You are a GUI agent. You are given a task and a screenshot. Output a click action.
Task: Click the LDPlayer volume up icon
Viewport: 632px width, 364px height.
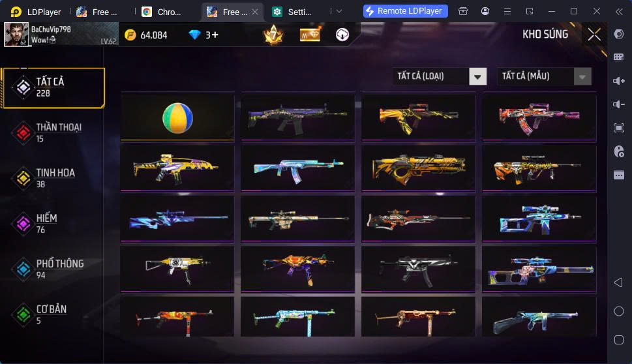[619, 81]
